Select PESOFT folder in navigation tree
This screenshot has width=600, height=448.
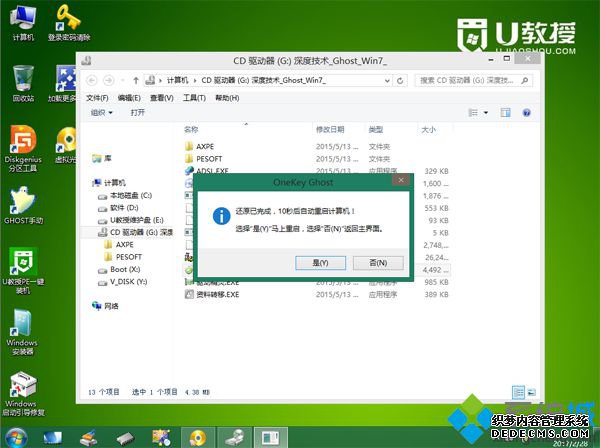(123, 257)
